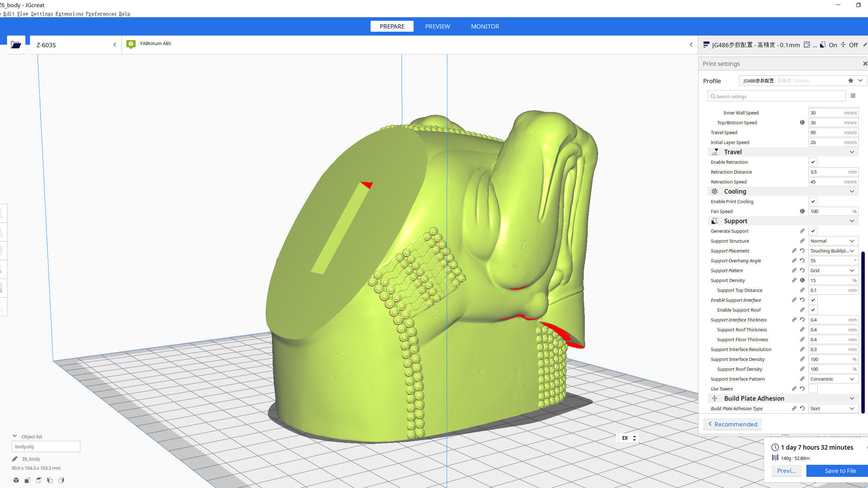Toggle Enable Support Roof checkbox
868x488 pixels.
click(x=813, y=310)
